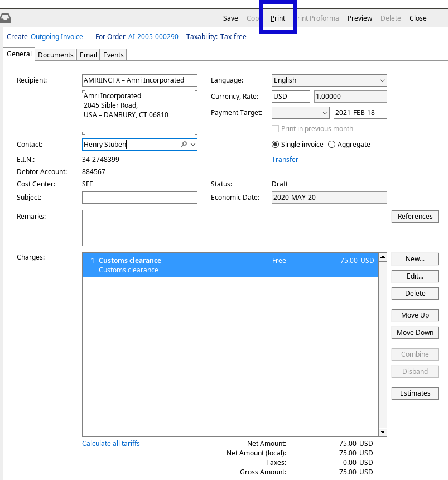Viewport: 448px width, 480px height.
Task: Click inside the empty Subject input field
Action: [139, 197]
